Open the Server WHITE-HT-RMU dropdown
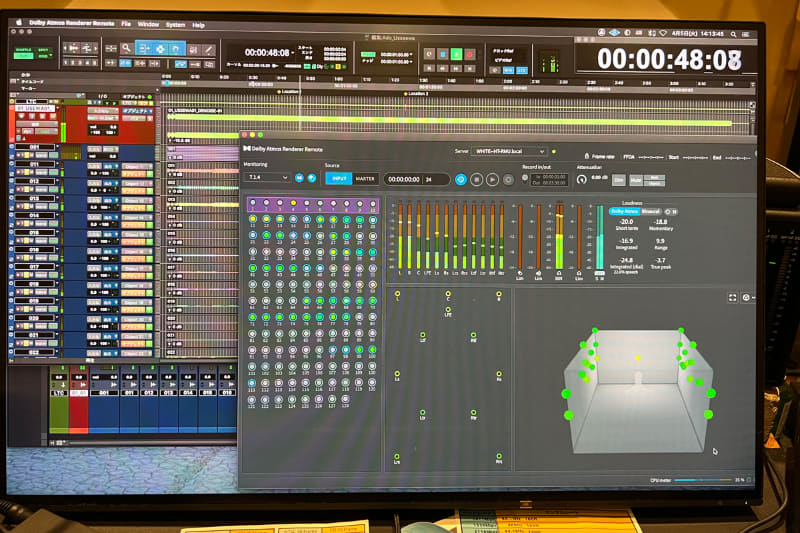Viewport: 800px width, 533px height. [x=509, y=151]
